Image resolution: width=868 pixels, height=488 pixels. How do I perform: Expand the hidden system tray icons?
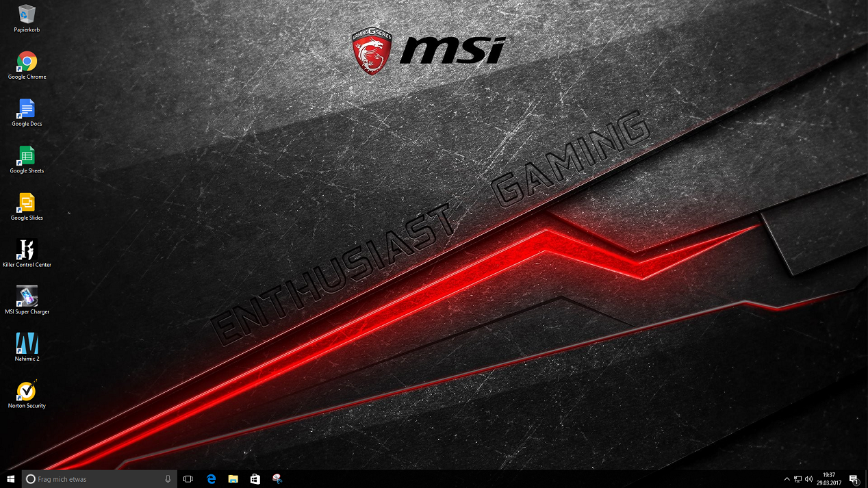tap(787, 479)
